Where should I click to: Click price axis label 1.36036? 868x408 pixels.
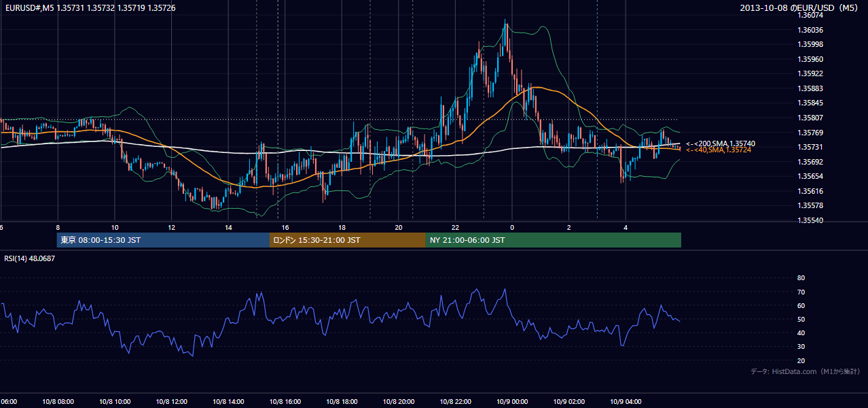click(812, 30)
